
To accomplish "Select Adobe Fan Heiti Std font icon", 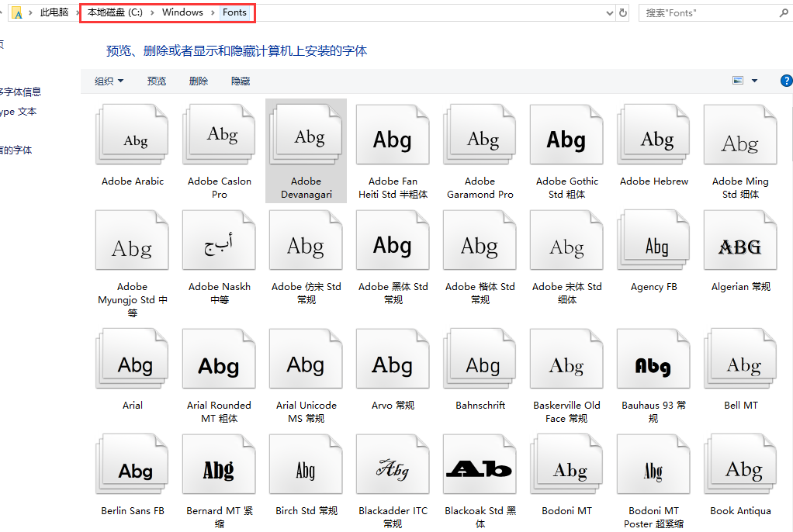I will [x=393, y=134].
